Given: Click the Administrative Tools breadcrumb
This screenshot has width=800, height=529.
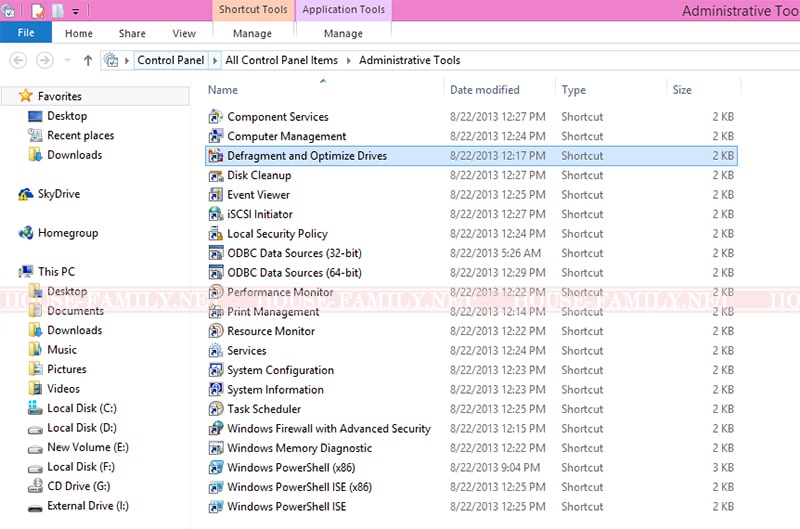Looking at the screenshot, I should [410, 60].
